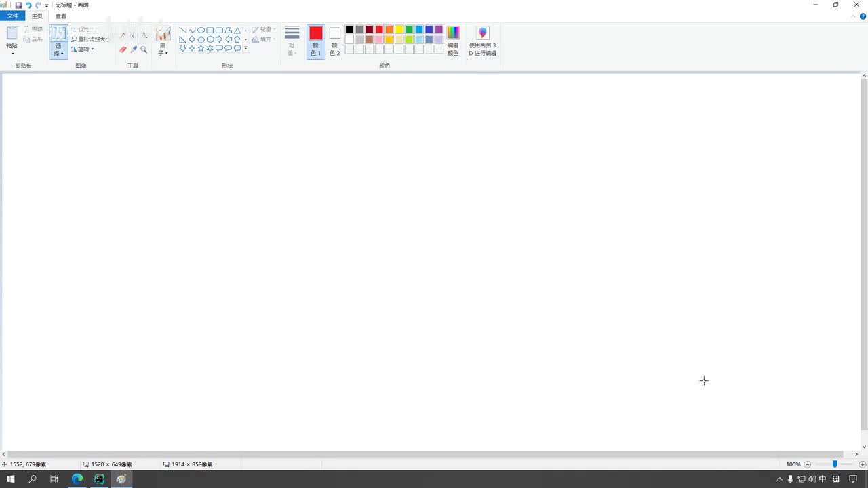Select the straight Line shape
Image resolution: width=868 pixels, height=488 pixels.
pyautogui.click(x=183, y=30)
